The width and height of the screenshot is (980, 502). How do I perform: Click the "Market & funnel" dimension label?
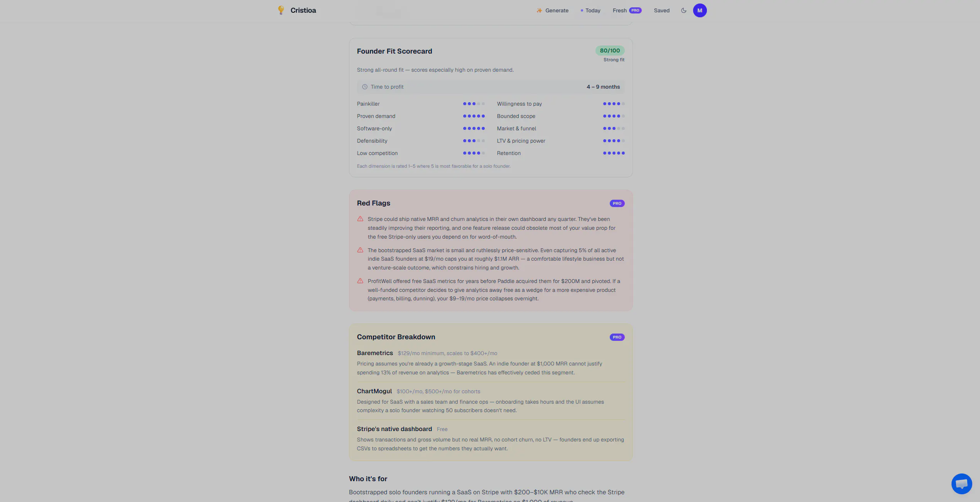point(516,128)
